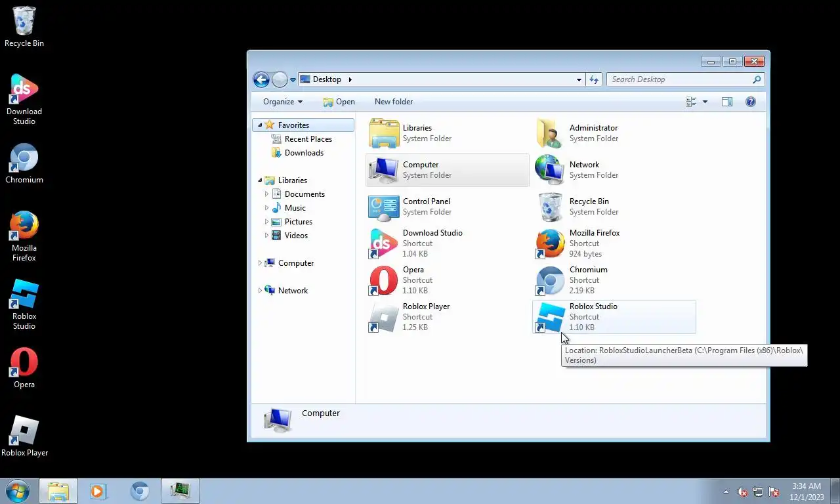Open the Organize dropdown menu

pos(283,102)
